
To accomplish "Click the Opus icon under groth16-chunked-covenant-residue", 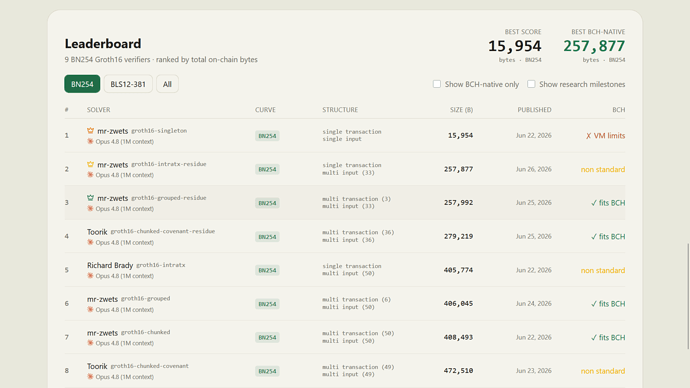I will click(90, 242).
